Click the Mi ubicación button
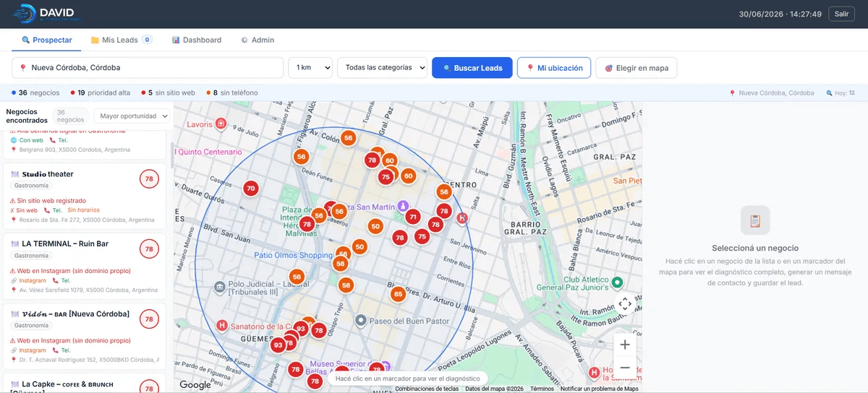Screen dimensions: 868x393 (x=554, y=68)
